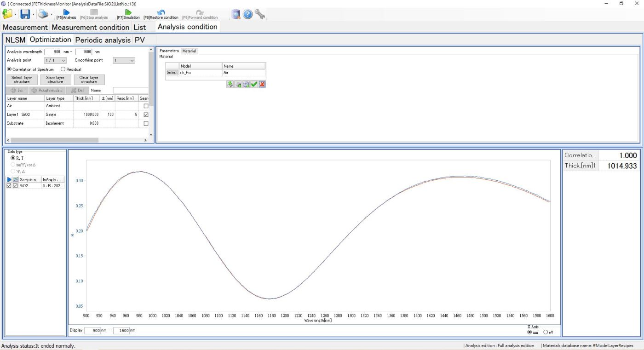This screenshot has height=350, width=644.
Task: Click Display end wavelength field 1600
Action: click(x=121, y=330)
